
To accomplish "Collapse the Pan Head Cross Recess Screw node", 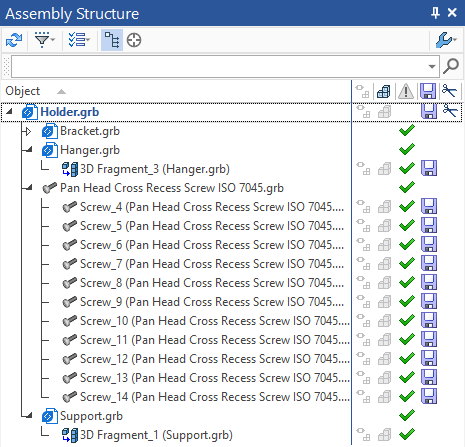I will (x=29, y=188).
